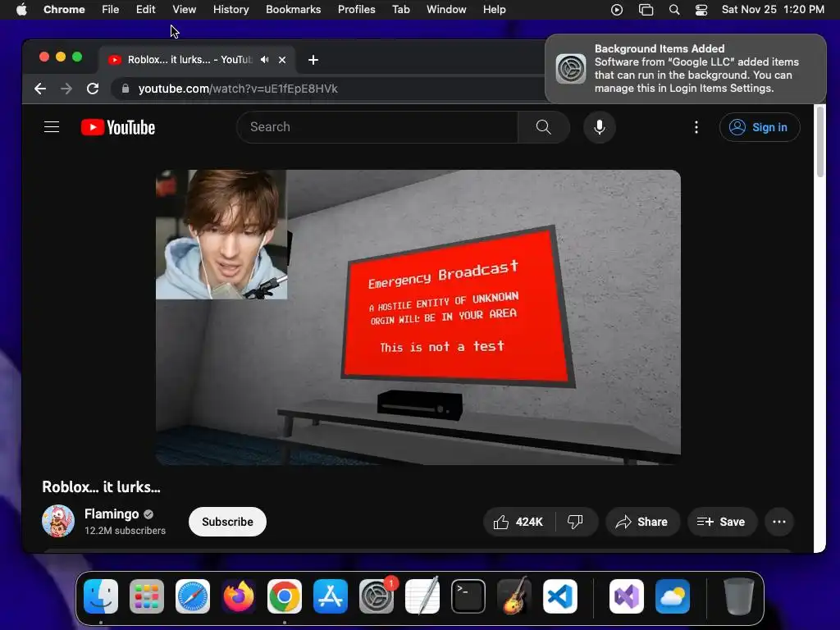Screen dimensions: 840x630
Task: Launch Safari from the Dock
Action: tap(193, 596)
